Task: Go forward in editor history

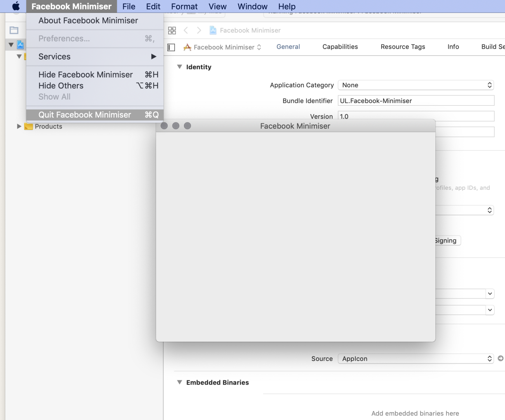Action: pyautogui.click(x=199, y=30)
